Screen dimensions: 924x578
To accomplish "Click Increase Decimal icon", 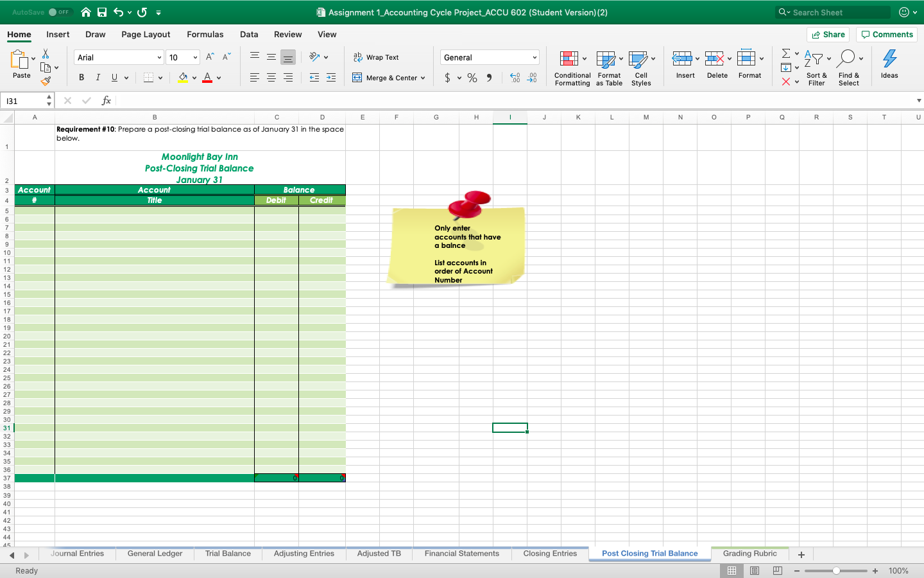I will pyautogui.click(x=515, y=78).
